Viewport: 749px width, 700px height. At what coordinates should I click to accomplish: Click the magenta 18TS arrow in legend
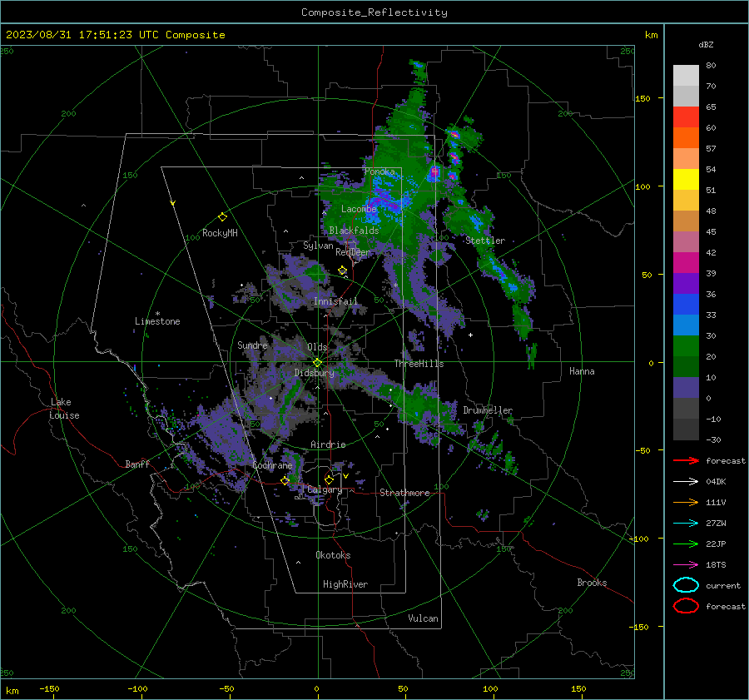[686, 565]
